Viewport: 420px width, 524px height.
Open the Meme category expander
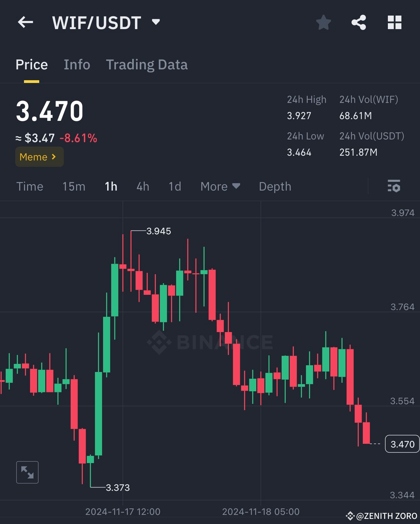pos(39,157)
